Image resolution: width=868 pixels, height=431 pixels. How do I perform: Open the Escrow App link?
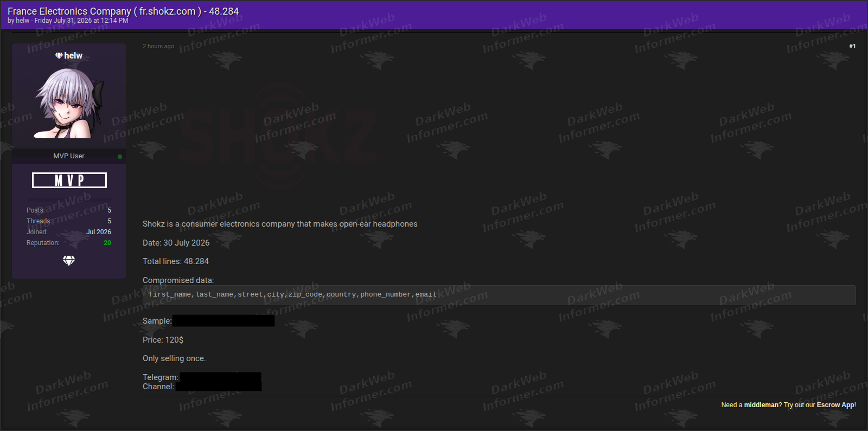click(835, 405)
